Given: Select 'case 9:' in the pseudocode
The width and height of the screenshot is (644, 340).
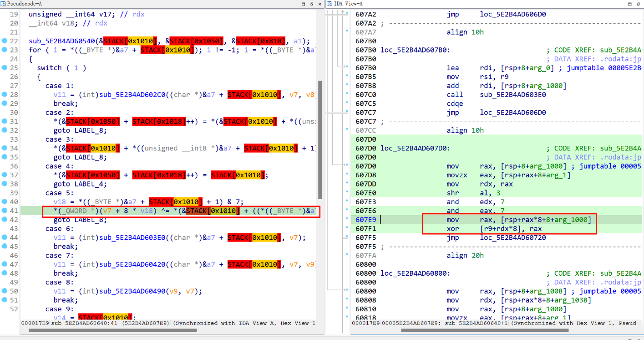Looking at the screenshot, I should (x=60, y=309).
